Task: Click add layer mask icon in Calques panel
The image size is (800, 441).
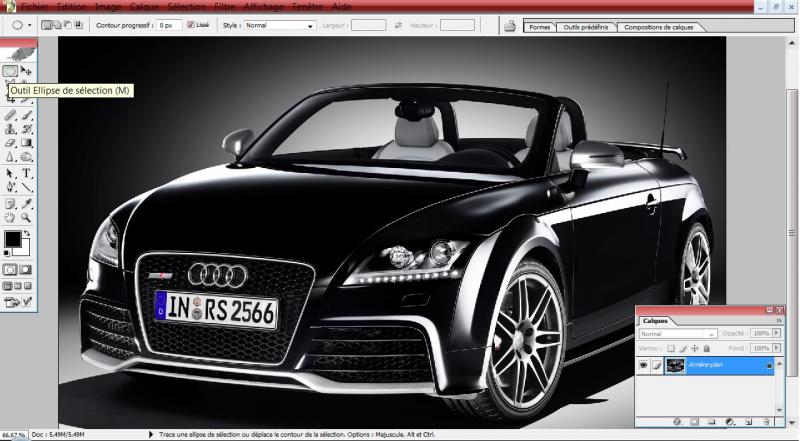Action: coord(694,422)
